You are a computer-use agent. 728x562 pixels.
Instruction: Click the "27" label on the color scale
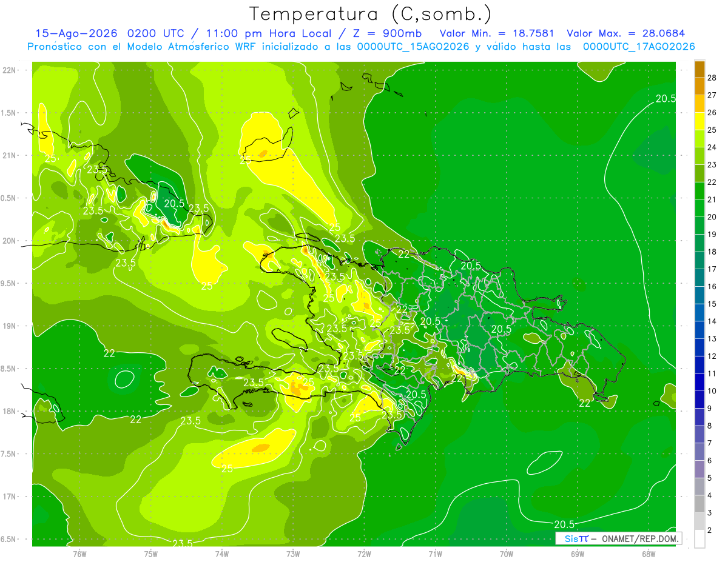point(712,95)
